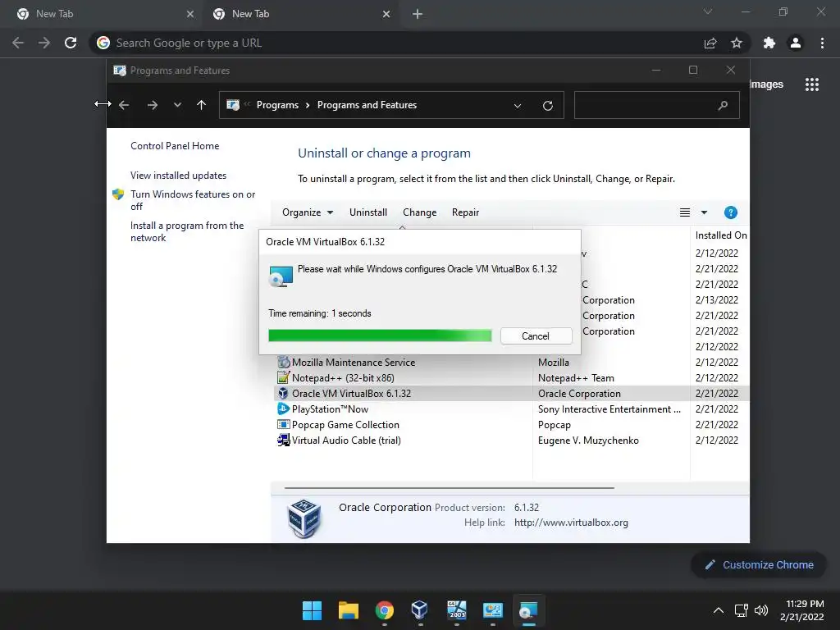This screenshot has height=630, width=840.
Task: Click the volume speaker tray icon
Action: point(760,610)
